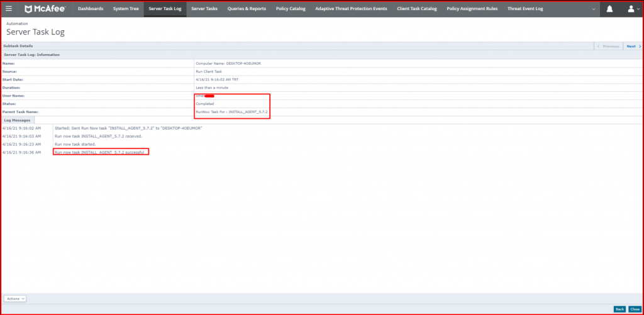This screenshot has width=644, height=315.
Task: Select the Server Task Log tab
Action: (165, 9)
